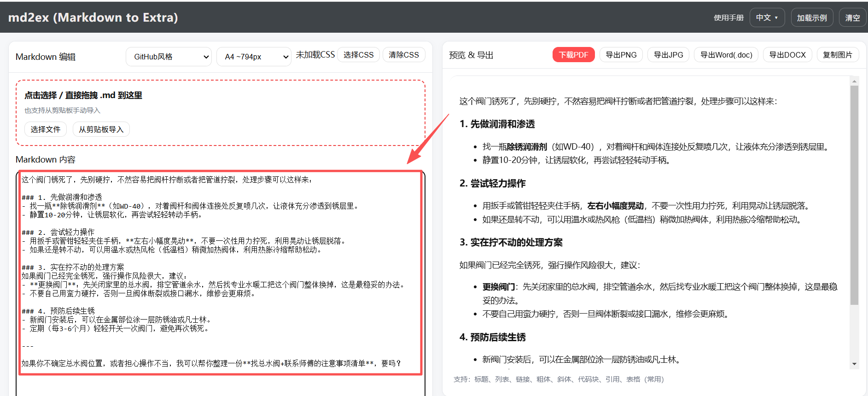Image resolution: width=868 pixels, height=396 pixels.
Task: Open the 中文 language dropdown
Action: point(767,17)
